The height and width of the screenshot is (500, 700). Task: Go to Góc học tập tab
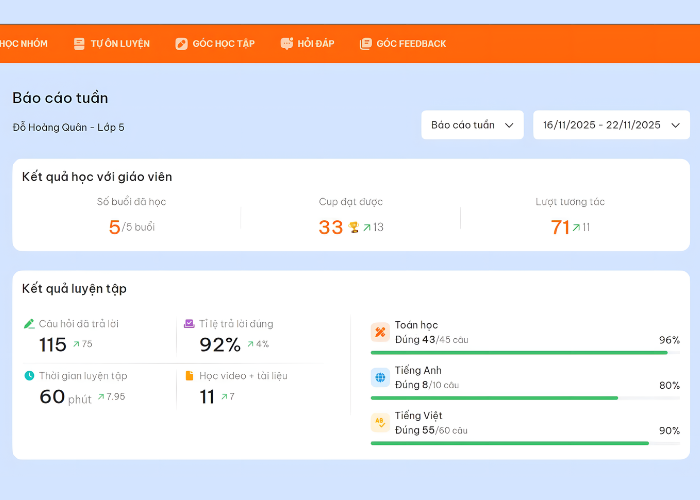223,44
